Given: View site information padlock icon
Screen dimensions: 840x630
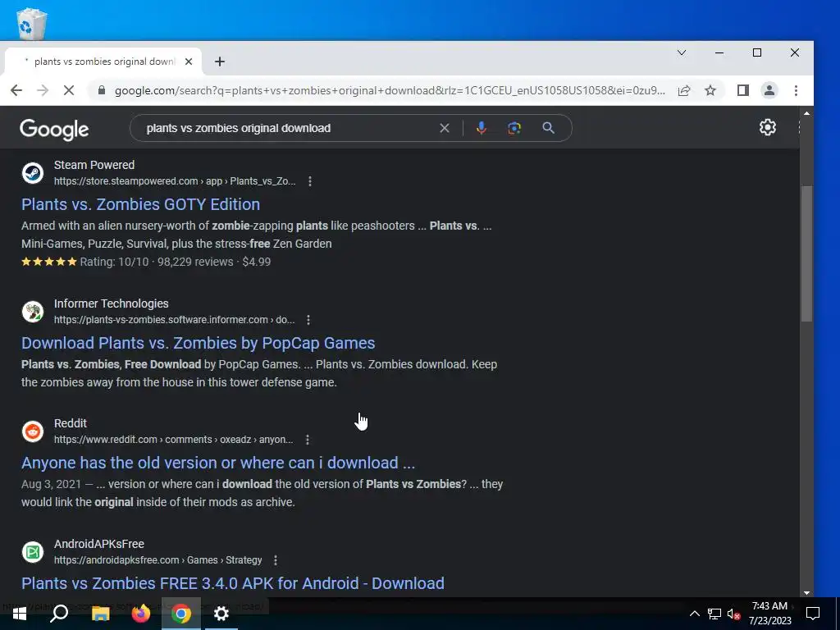Looking at the screenshot, I should (101, 90).
